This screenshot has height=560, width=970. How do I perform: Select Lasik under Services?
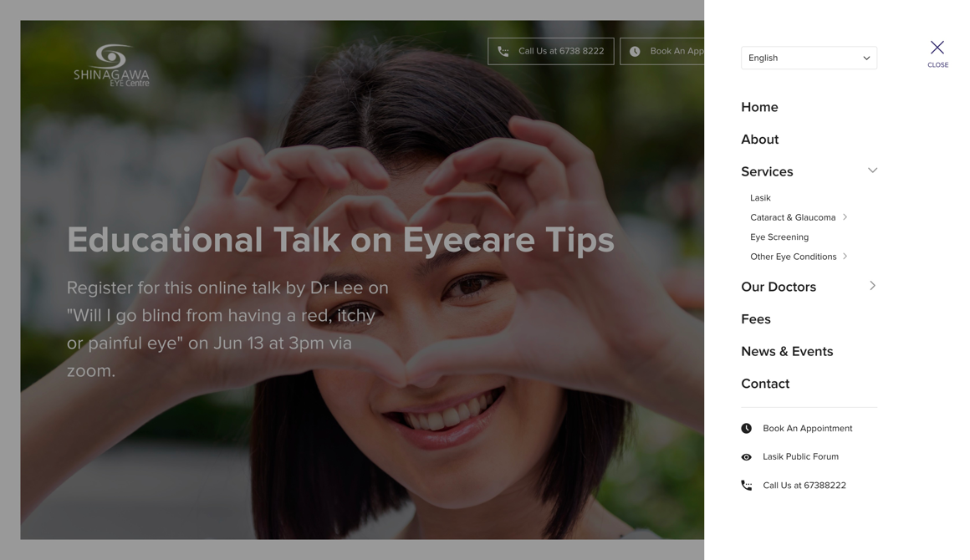coord(760,198)
